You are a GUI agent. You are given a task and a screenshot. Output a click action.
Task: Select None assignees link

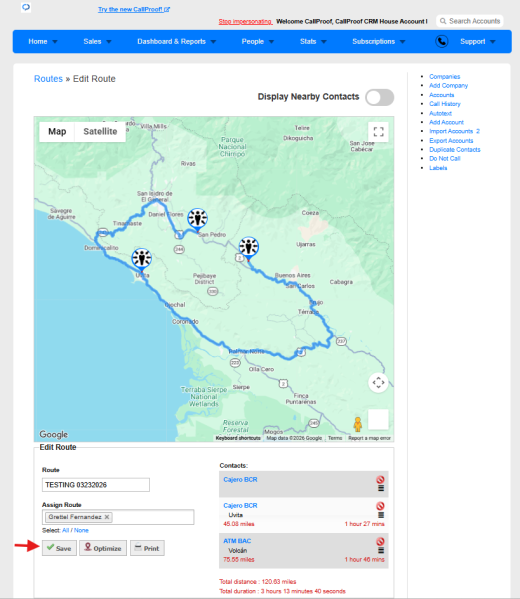click(x=81, y=530)
